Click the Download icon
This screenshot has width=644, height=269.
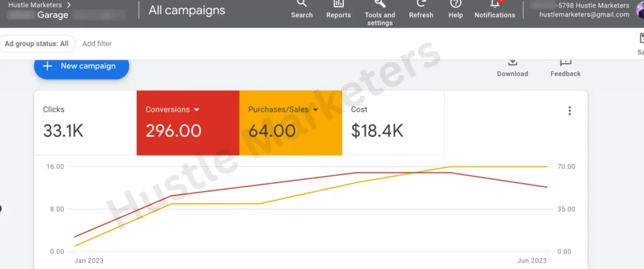click(513, 62)
